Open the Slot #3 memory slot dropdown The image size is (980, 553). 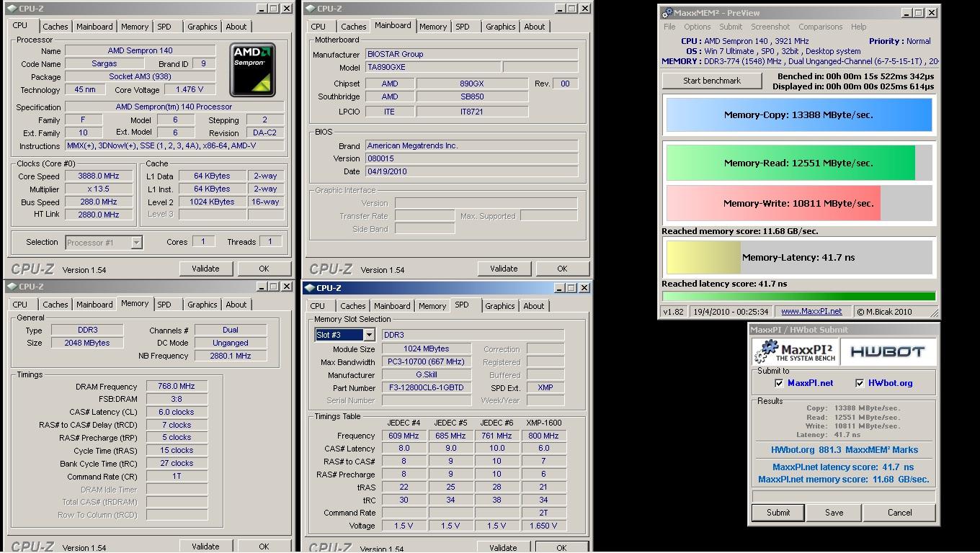pos(369,335)
